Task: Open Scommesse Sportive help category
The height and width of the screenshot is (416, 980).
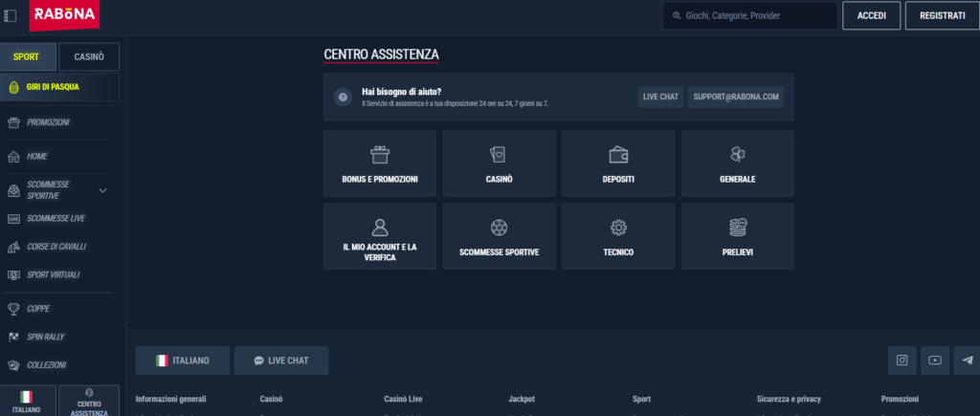Action: point(499,237)
